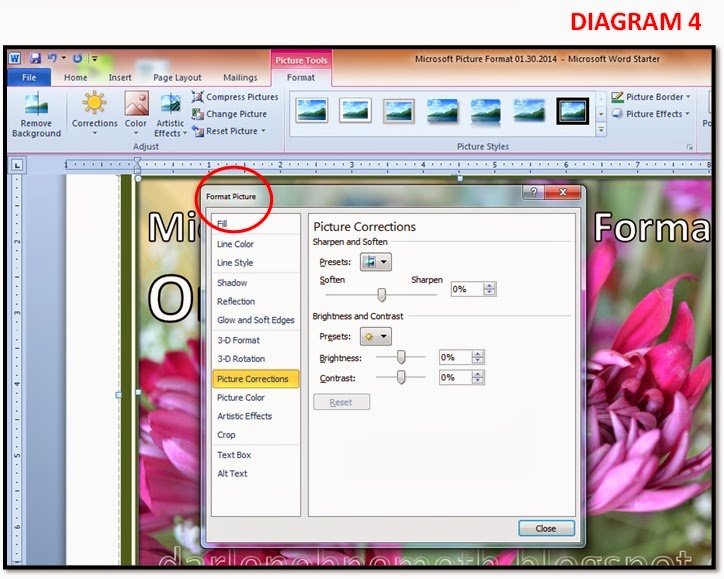This screenshot has width=724, height=579.
Task: Select 3-D Rotation category
Action: coord(255,359)
